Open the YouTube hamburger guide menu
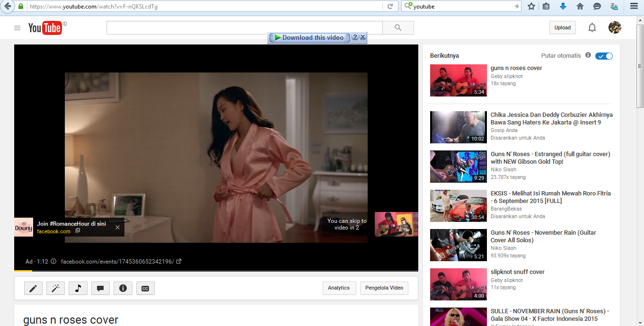Viewport: 644px width, 326px height. [18, 28]
